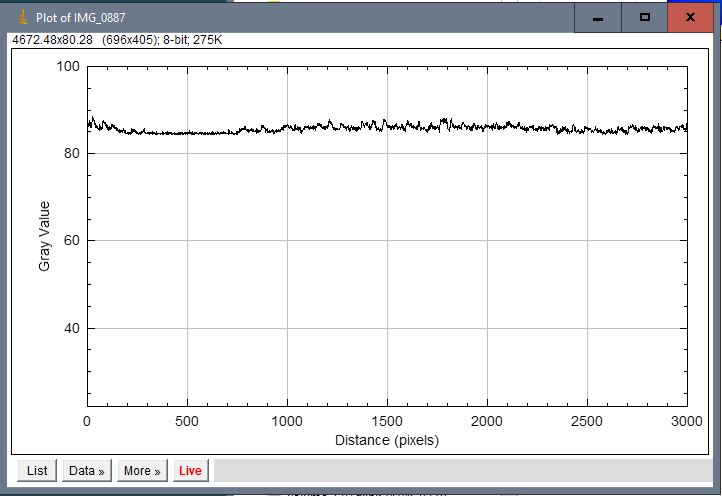Click the y-axis tick label '100'
The image size is (722, 496).
[68, 66]
